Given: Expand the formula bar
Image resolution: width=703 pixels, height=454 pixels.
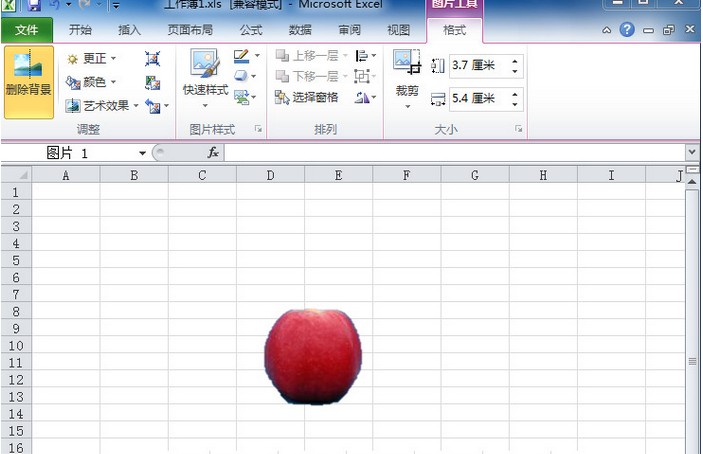Looking at the screenshot, I should pos(692,152).
